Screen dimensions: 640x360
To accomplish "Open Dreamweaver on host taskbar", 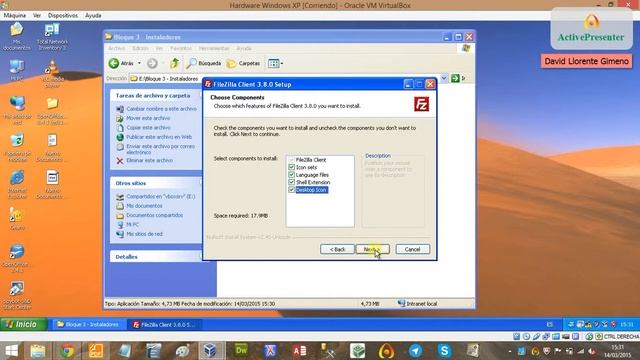I will point(241,351).
